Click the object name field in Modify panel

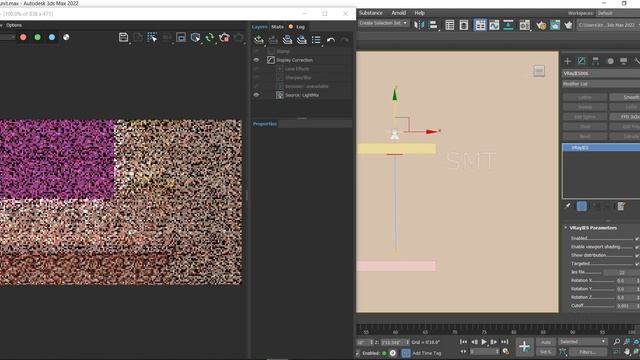pos(601,73)
